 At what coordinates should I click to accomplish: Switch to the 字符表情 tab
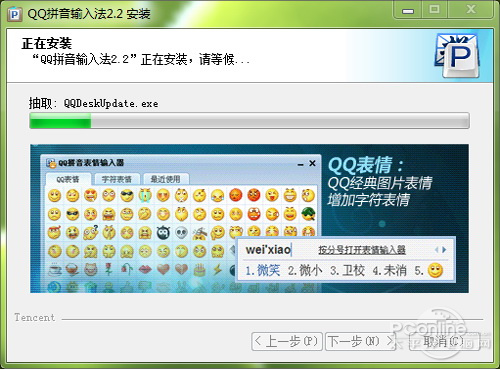[x=116, y=179]
